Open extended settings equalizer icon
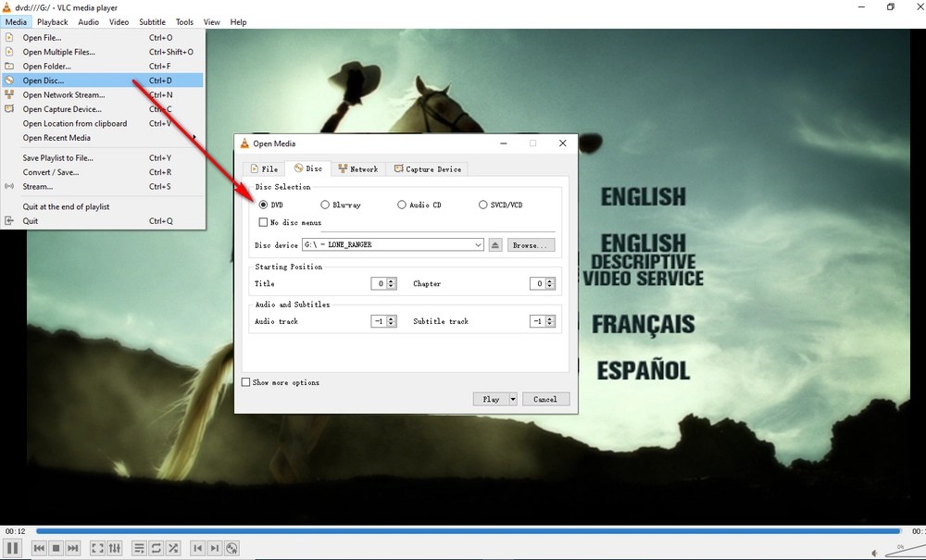This screenshot has width=926, height=560. coord(115,548)
